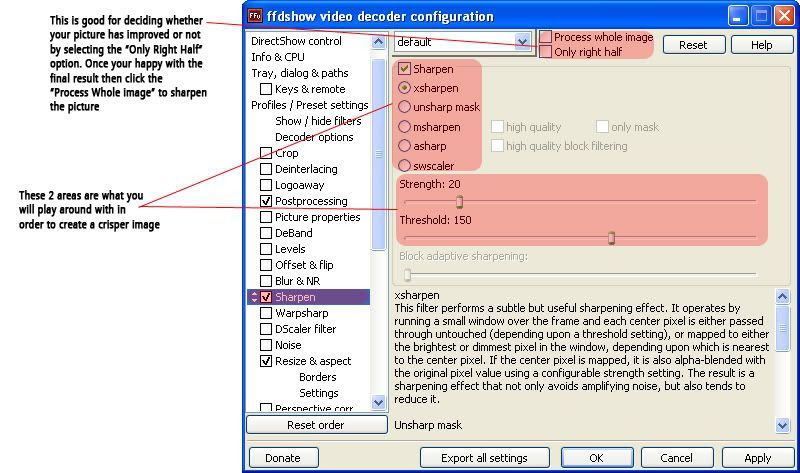Open Tray, dialog & paths page
Image resolution: width=800 pixels, height=473 pixels.
(299, 73)
